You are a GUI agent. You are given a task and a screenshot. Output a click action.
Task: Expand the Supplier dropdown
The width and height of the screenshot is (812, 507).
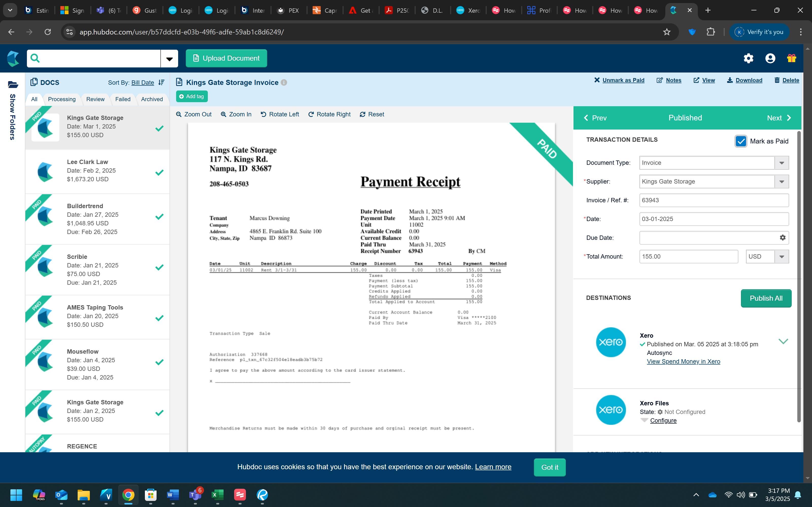(782, 182)
